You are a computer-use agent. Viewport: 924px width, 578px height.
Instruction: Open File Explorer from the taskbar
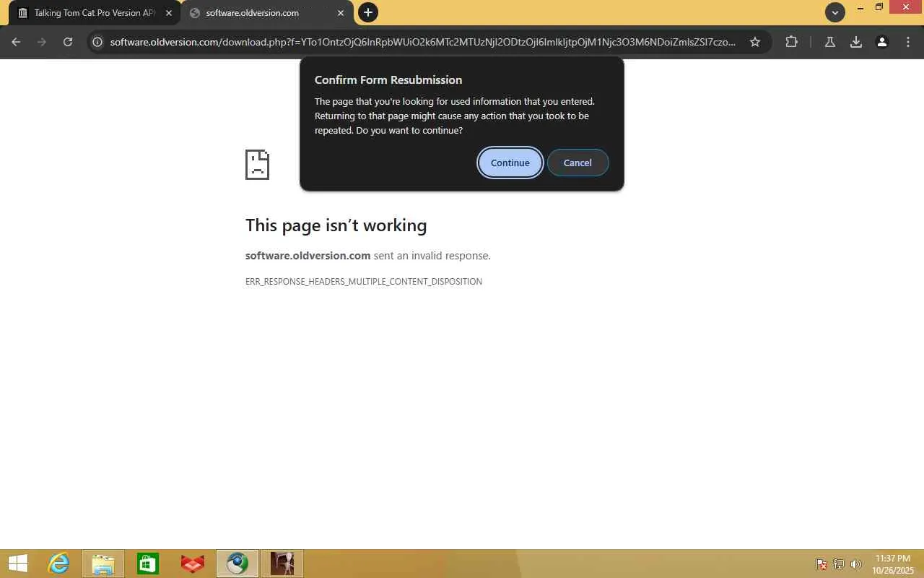click(x=103, y=564)
